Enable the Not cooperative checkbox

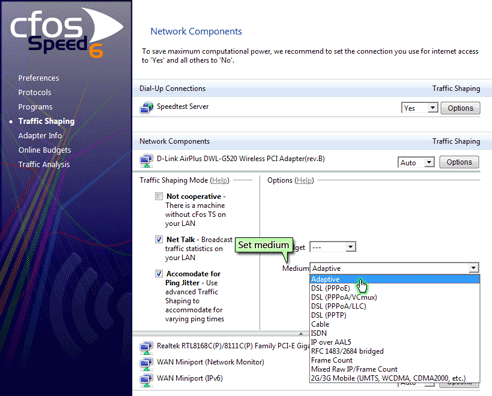pyautogui.click(x=159, y=196)
